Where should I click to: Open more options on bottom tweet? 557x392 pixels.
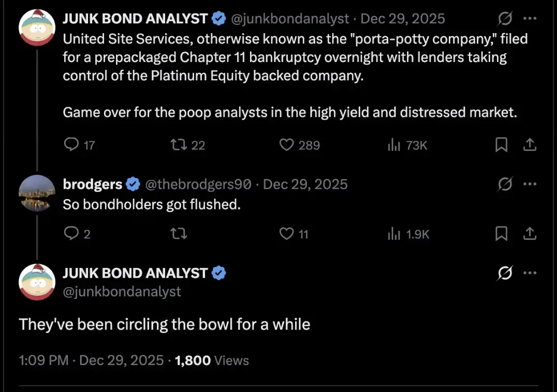[530, 274]
